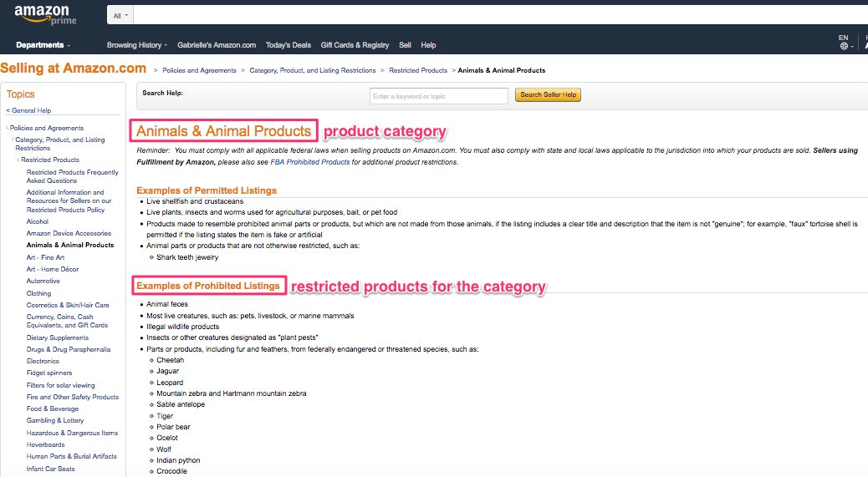The width and height of the screenshot is (868, 477).
Task: Collapse Policies and Agreements in Topics
Action: tap(47, 129)
